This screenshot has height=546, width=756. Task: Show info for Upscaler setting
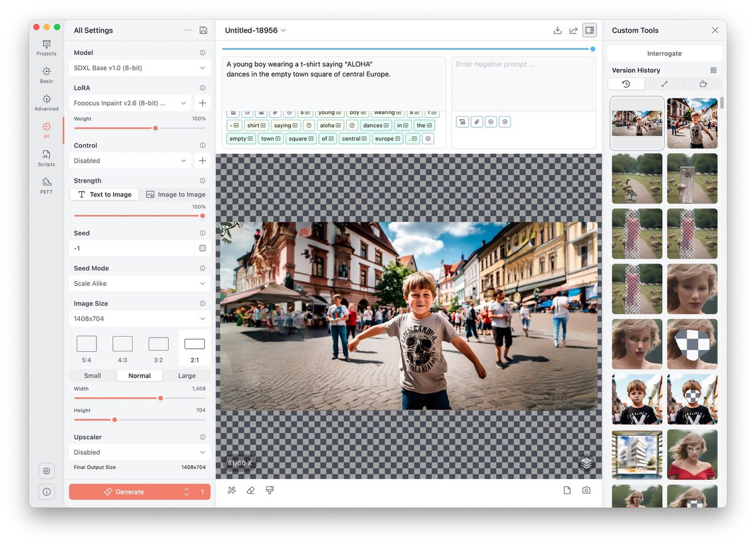pyautogui.click(x=202, y=437)
